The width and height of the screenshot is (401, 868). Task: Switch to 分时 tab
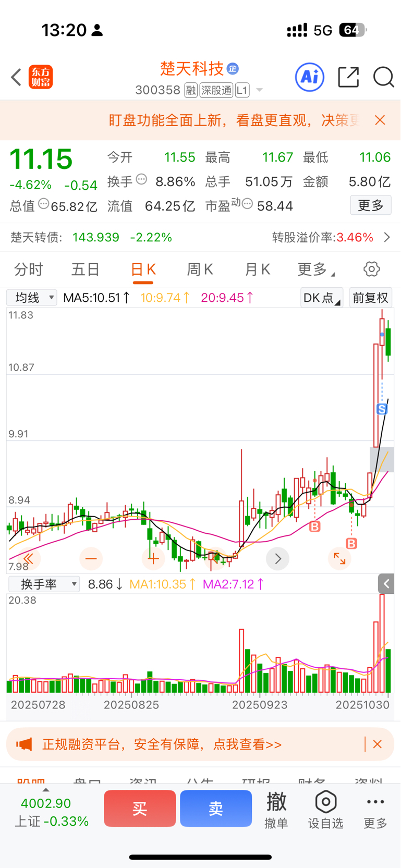[29, 270]
